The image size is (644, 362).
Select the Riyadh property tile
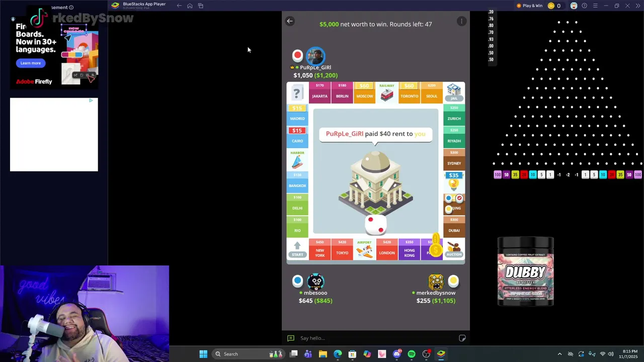click(x=454, y=137)
